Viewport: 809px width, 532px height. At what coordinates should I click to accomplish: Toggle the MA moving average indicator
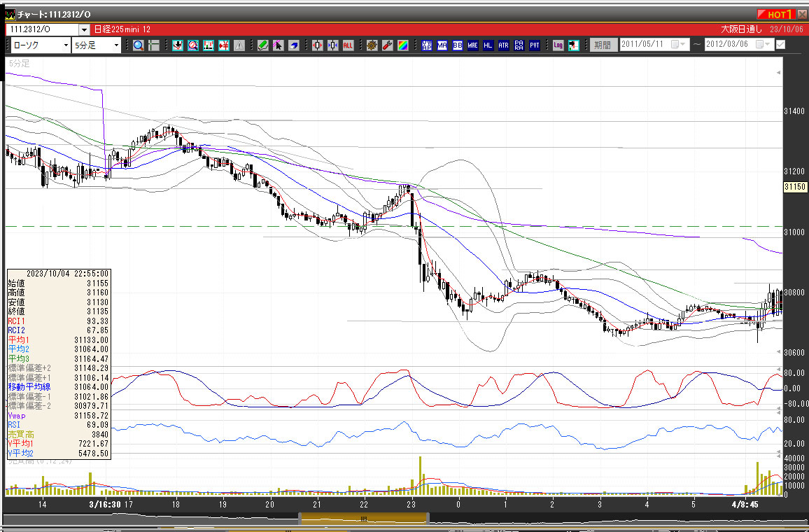point(442,45)
